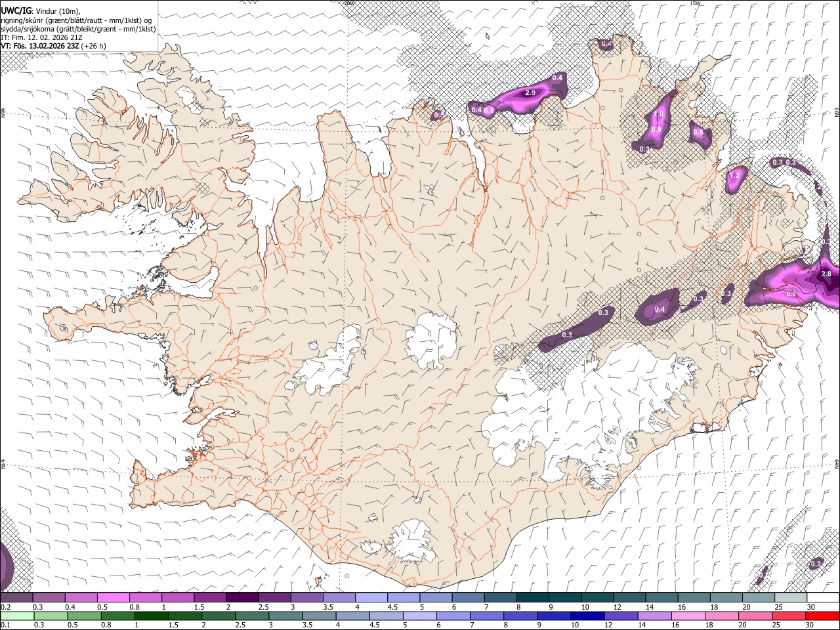Viewport: 840px width, 630px height.
Task: Click the 'slydda/snjókoma' legend description line
Action: pos(78,29)
